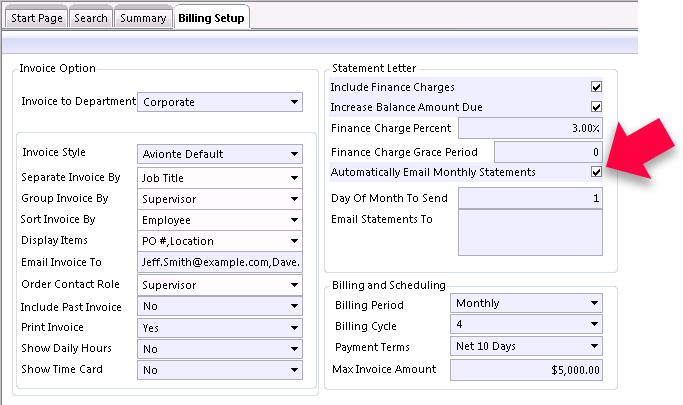Click the Email Statements To text box
The height and width of the screenshot is (405, 683).
click(x=531, y=233)
